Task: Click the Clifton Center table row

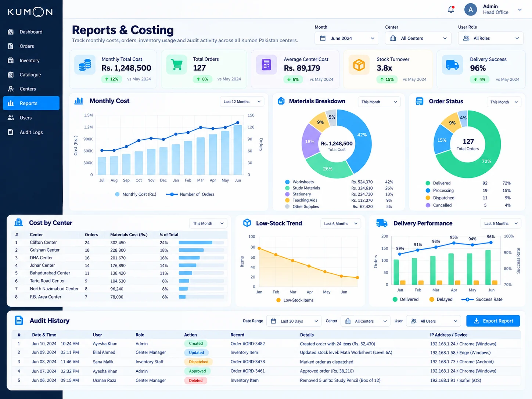Action: click(x=119, y=242)
